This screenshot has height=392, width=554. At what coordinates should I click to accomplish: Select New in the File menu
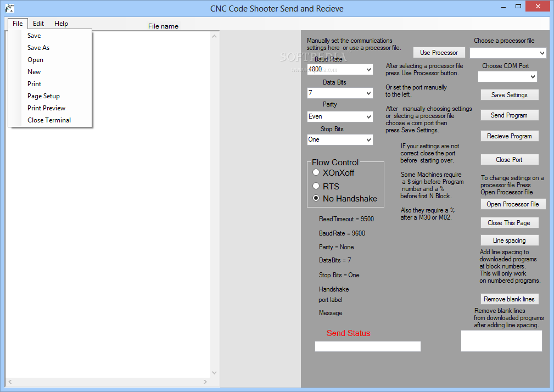click(x=50, y=72)
